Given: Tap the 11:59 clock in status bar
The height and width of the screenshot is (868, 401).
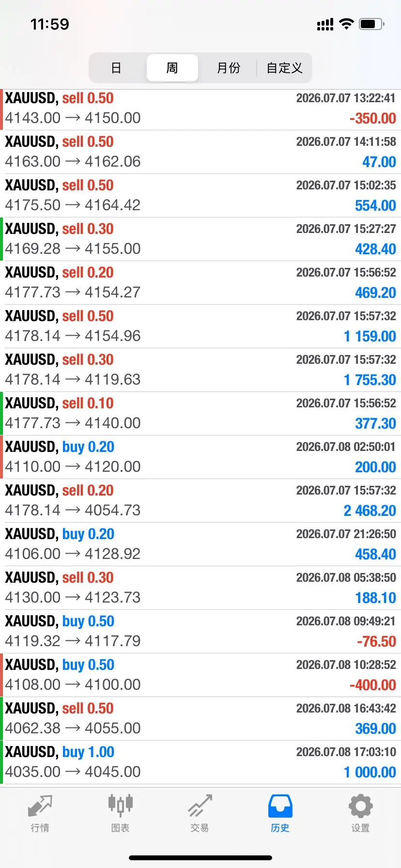Looking at the screenshot, I should [50, 24].
